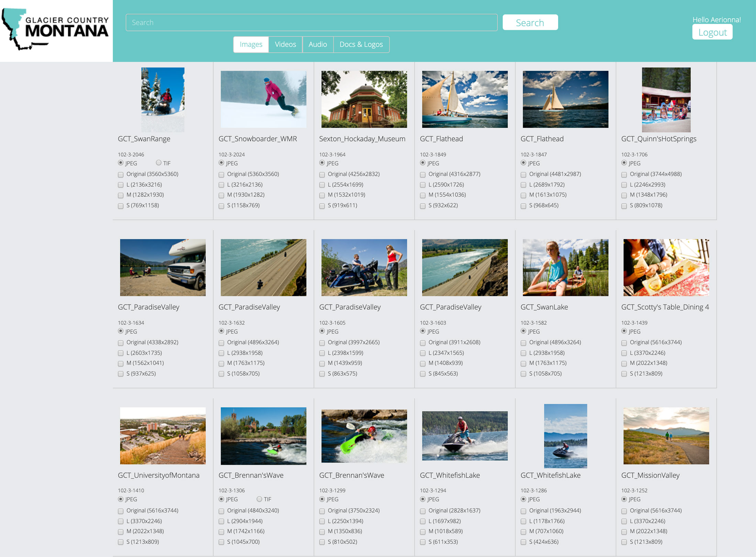The width and height of the screenshot is (756, 557).
Task: Switch to the Images tab
Action: [x=251, y=44]
